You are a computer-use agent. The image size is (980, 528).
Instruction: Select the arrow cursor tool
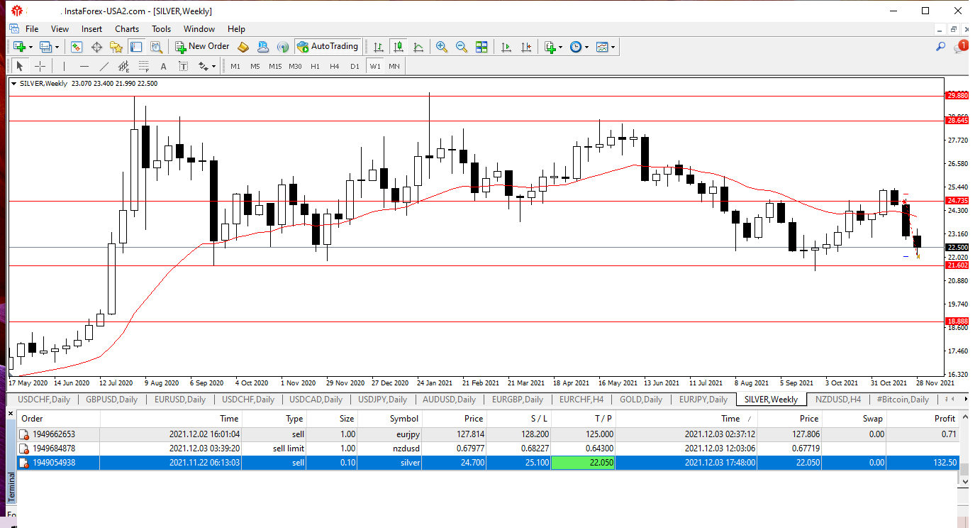coord(20,66)
